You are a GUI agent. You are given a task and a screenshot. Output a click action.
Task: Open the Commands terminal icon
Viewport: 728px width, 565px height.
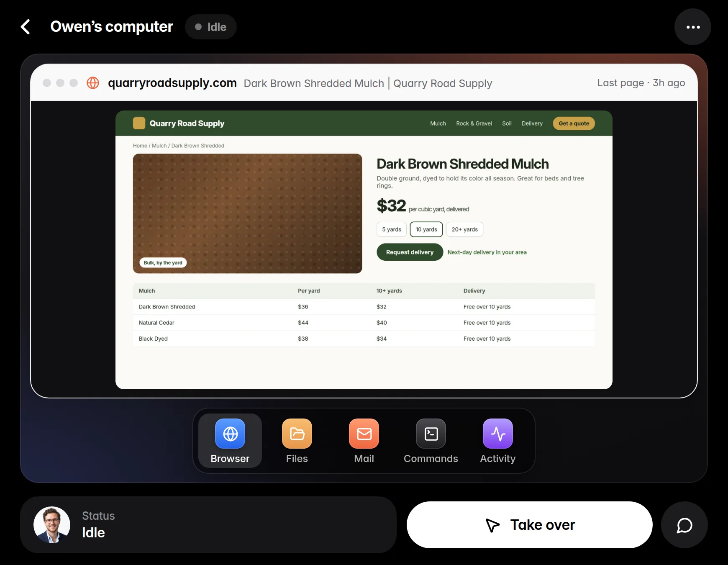click(431, 434)
